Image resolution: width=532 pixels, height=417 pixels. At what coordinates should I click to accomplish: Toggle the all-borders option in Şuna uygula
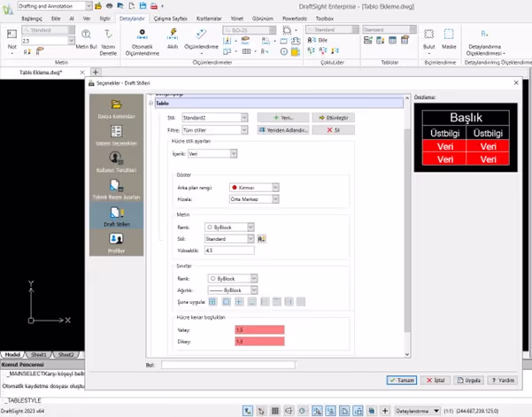[x=212, y=301]
